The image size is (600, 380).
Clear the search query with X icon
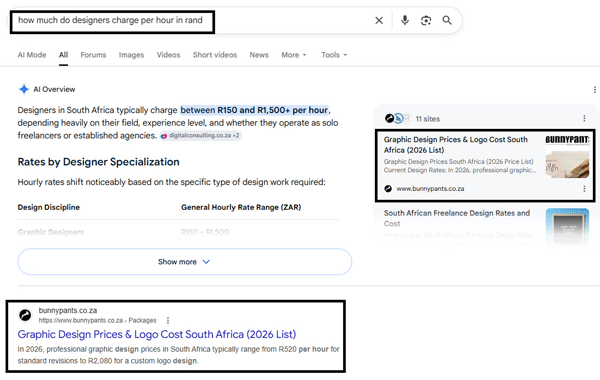[379, 20]
